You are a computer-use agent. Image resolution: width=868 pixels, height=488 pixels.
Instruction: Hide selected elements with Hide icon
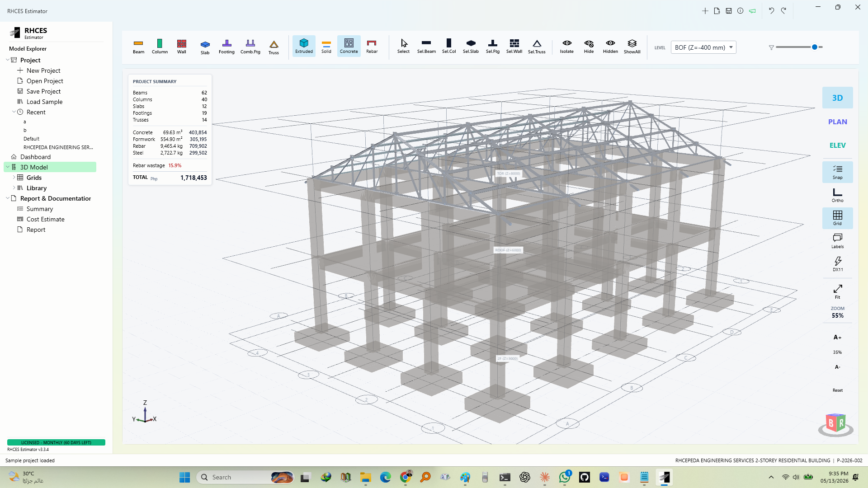click(x=589, y=47)
